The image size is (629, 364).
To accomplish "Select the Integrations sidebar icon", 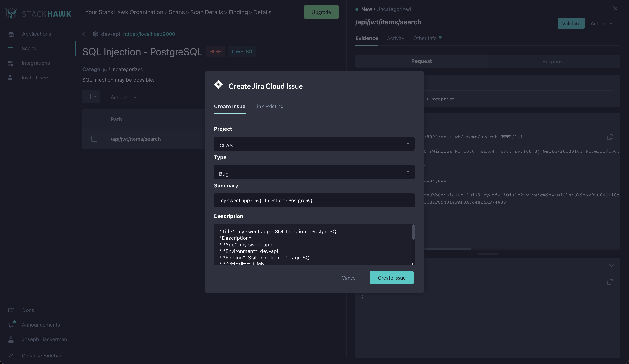I will [x=11, y=63].
